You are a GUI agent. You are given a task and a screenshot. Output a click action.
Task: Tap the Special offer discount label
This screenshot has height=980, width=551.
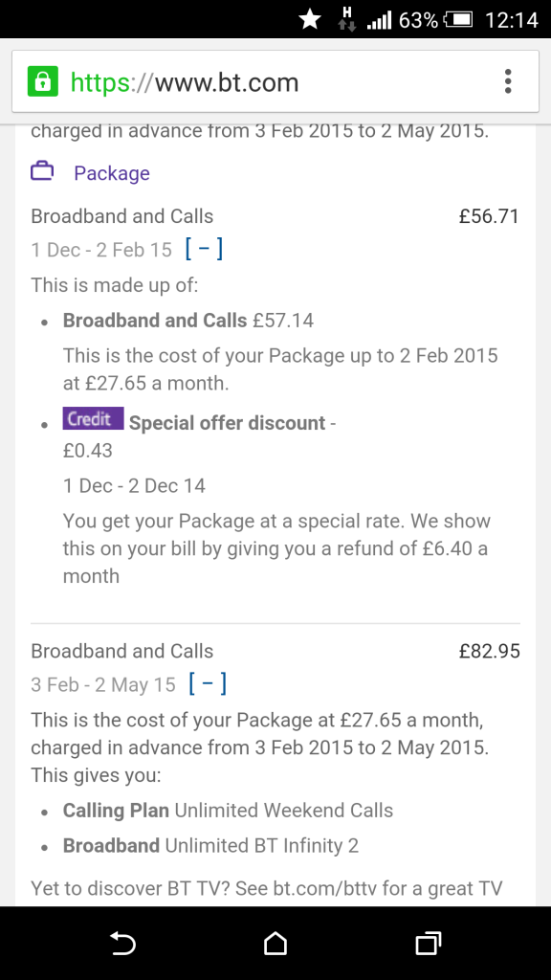pos(228,423)
